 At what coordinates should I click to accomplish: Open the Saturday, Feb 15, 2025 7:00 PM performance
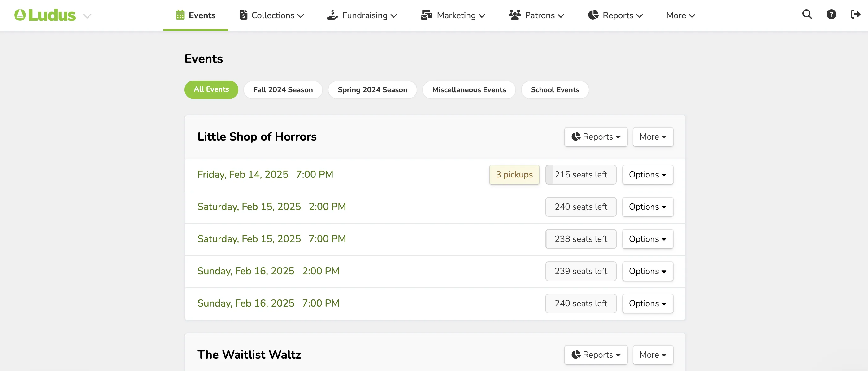coord(271,239)
